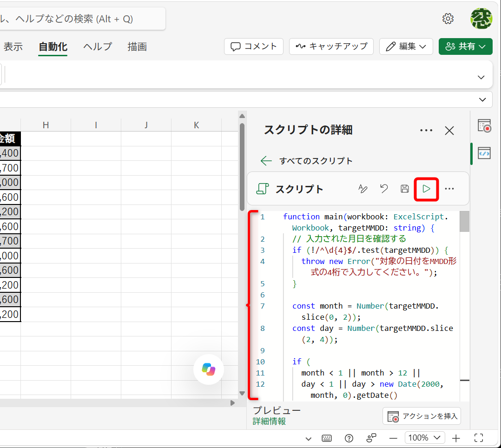Viewport: 501px width, 448px height.
Task: Open more script options beside run button
Action: tap(449, 189)
